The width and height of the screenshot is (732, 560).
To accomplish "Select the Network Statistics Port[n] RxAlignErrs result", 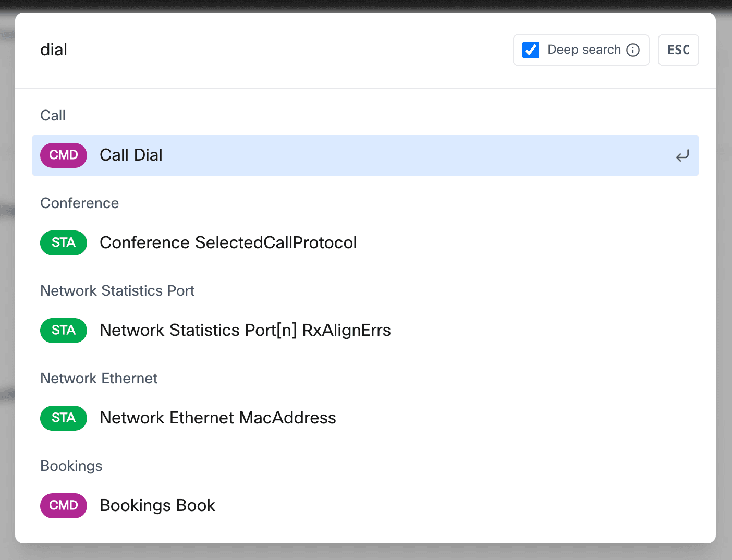I will [245, 330].
